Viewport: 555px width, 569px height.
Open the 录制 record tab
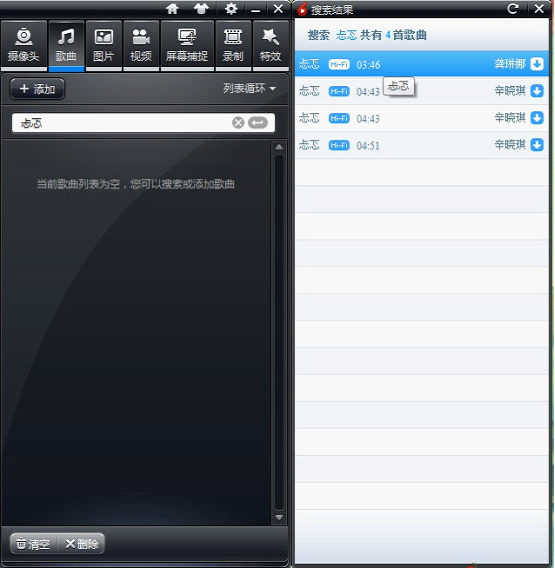coord(233,45)
